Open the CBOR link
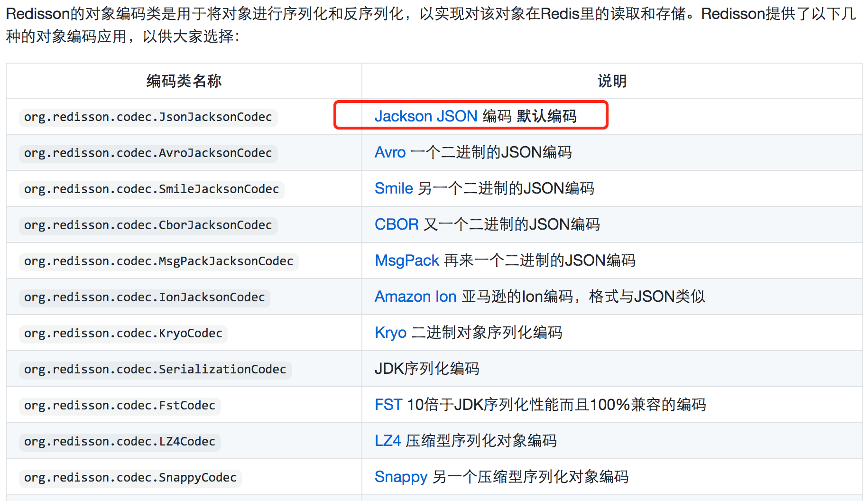Image resolution: width=868 pixels, height=501 pixels. pos(397,224)
